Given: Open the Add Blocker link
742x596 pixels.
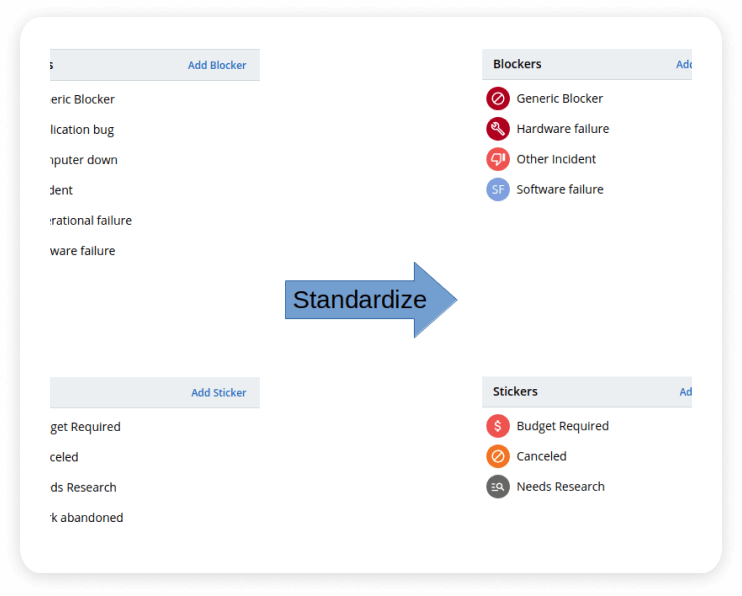Looking at the screenshot, I should point(217,65).
